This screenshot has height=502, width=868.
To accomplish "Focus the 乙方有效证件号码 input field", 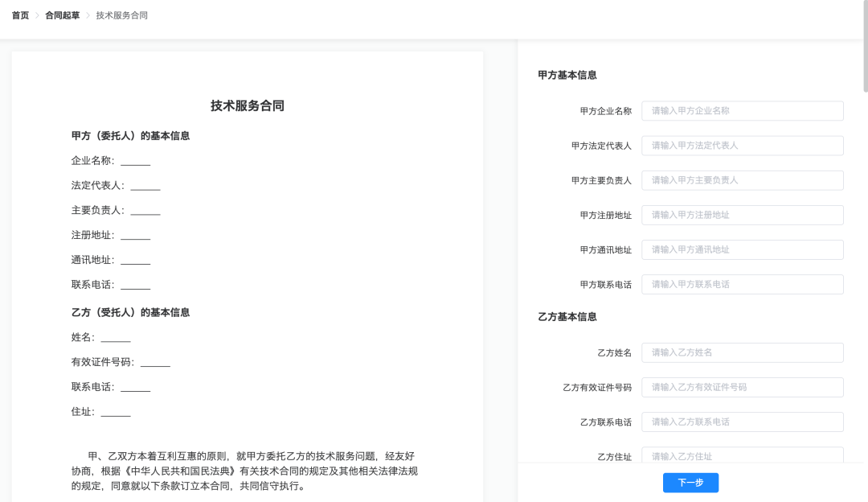I will pos(743,387).
